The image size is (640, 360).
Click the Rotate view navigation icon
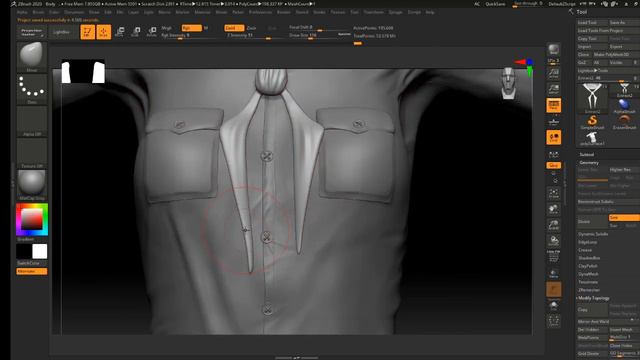[x=553, y=241]
